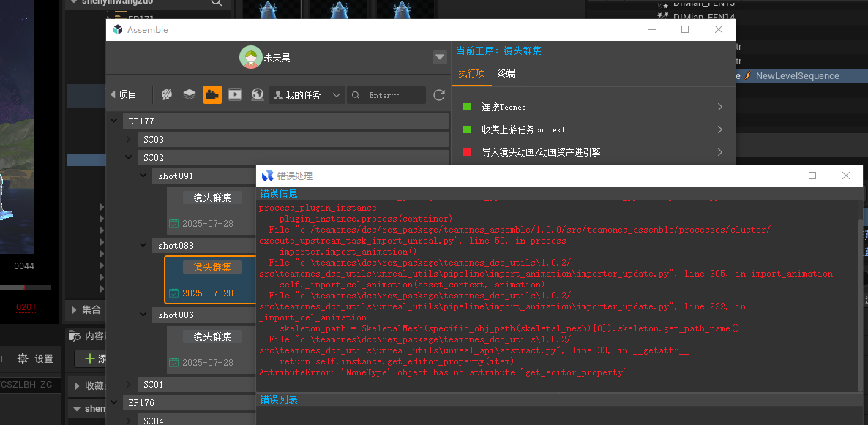Collapse the shot088 node
This screenshot has width=868, height=425.
pyautogui.click(x=143, y=246)
